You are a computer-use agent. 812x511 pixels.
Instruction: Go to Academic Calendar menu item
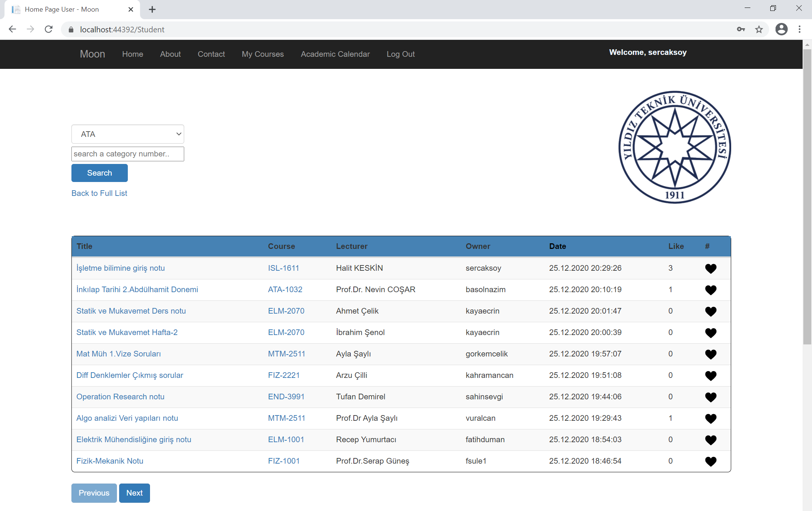pos(335,54)
